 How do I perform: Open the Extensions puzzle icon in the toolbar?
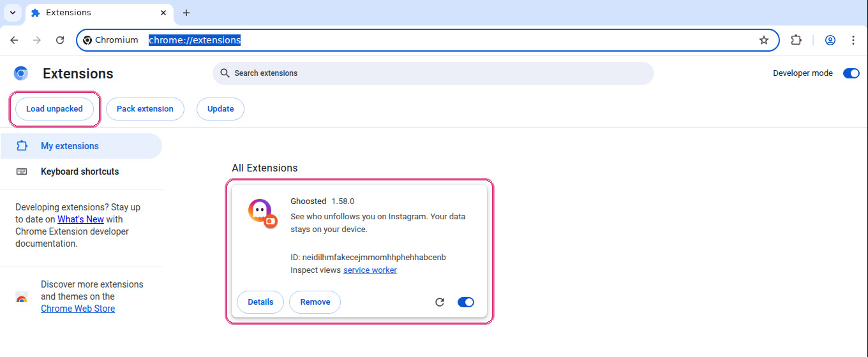(x=796, y=40)
